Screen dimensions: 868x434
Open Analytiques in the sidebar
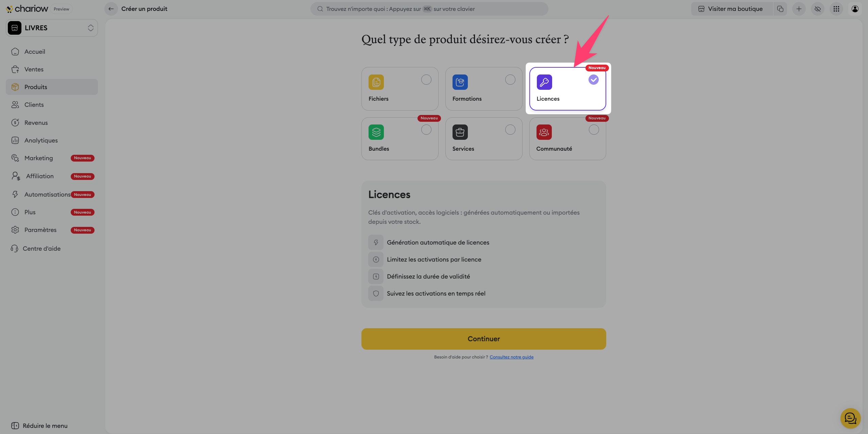click(x=41, y=140)
